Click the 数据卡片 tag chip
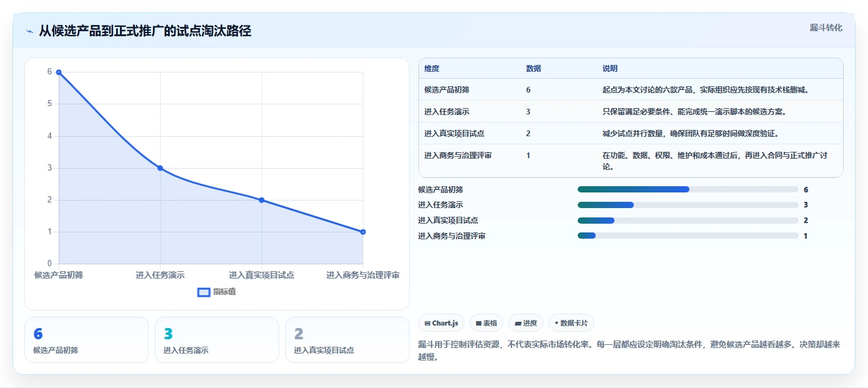This screenshot has height=388, width=868. click(x=571, y=323)
